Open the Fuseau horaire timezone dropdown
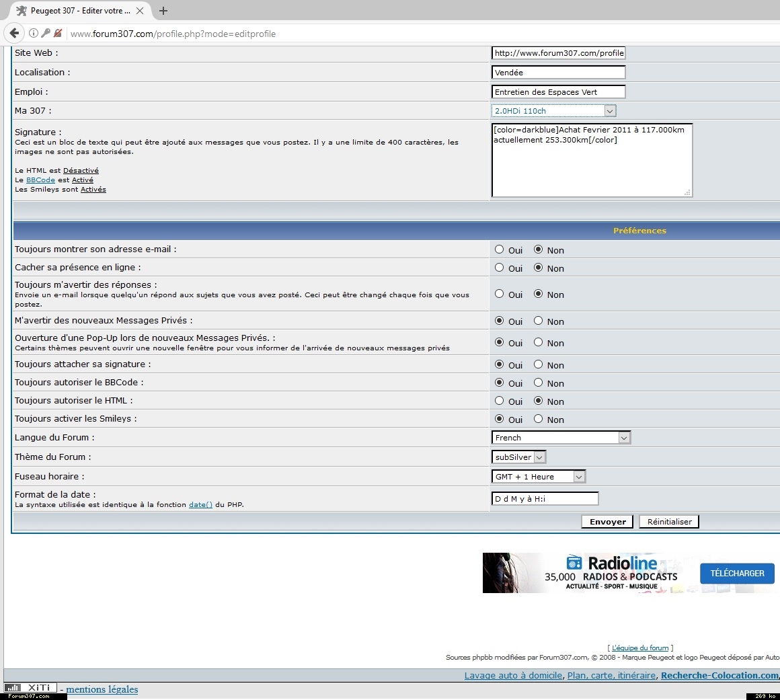 539,477
